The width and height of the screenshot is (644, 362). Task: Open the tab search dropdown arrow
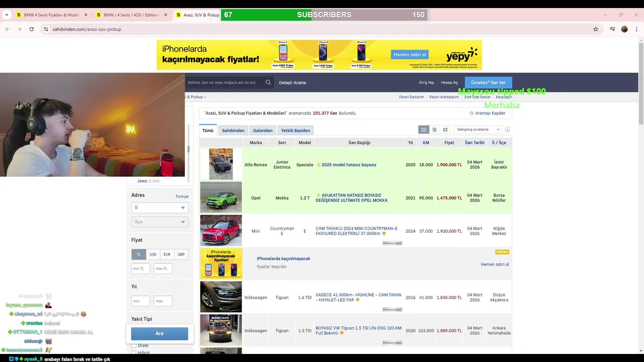pos(7,15)
